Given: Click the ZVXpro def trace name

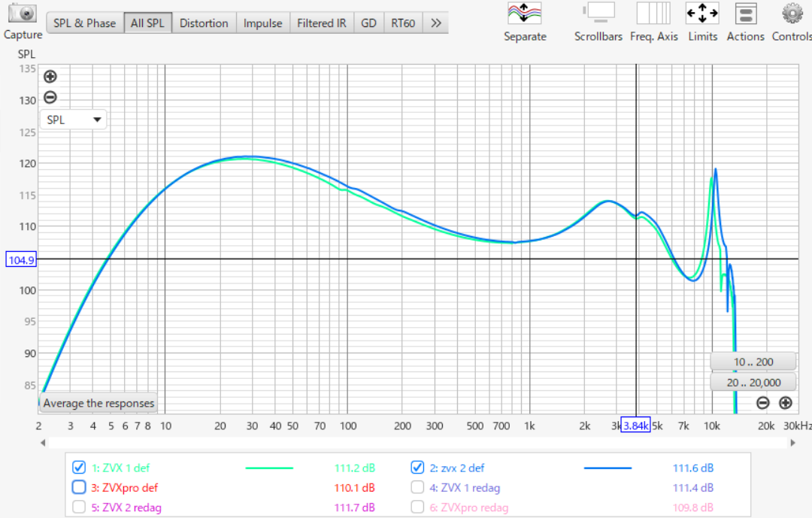Looking at the screenshot, I should point(125,487).
